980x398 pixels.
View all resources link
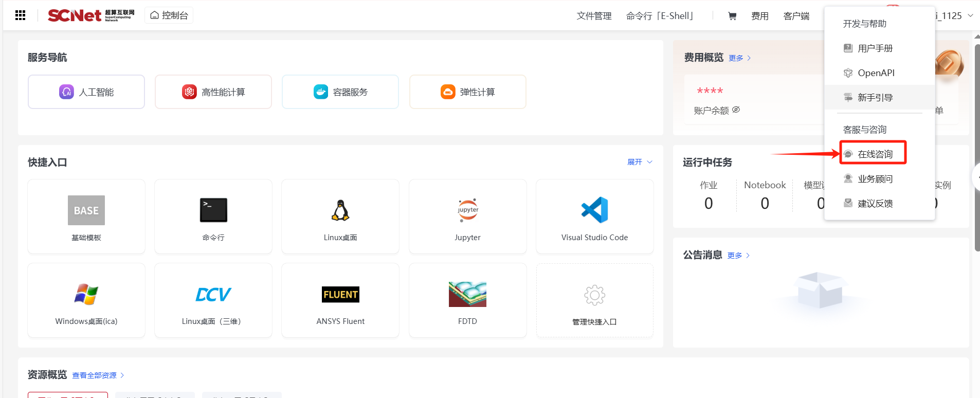98,375
